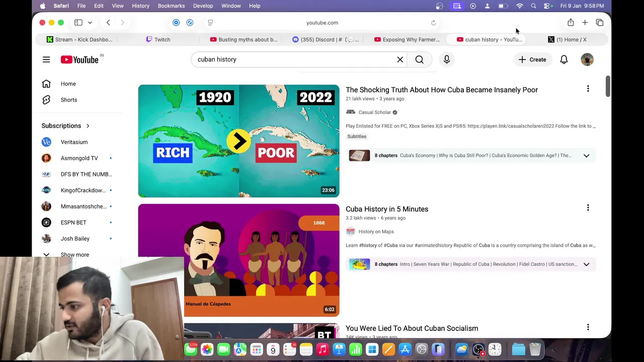Image resolution: width=644 pixels, height=362 pixels.
Task: Expand chapters for the Shocking Truth video
Action: coord(586,156)
